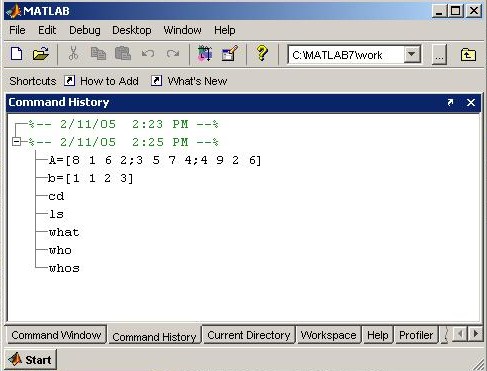487x371 pixels.
Task: Open the Debug menu
Action: pyautogui.click(x=85, y=30)
